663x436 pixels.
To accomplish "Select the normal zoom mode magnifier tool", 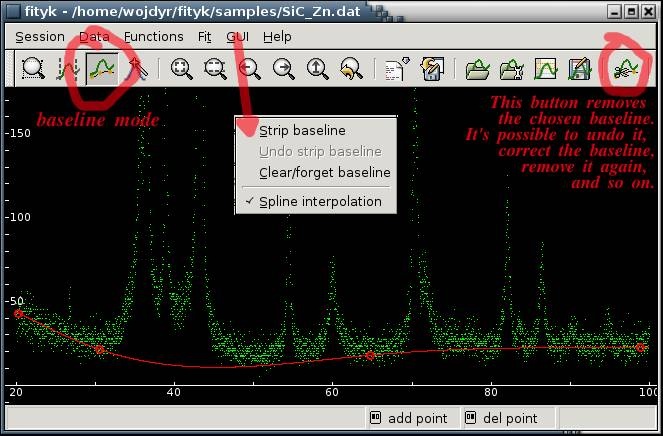I will [x=33, y=69].
